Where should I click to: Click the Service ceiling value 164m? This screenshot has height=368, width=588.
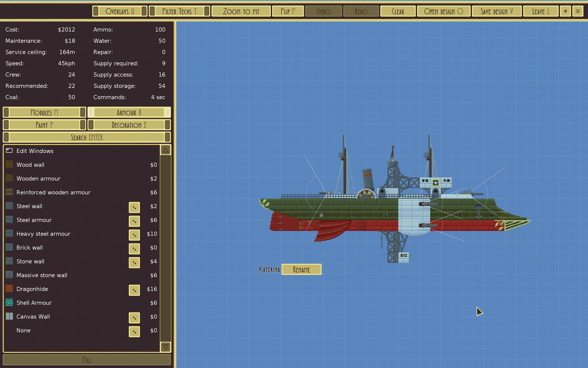67,52
